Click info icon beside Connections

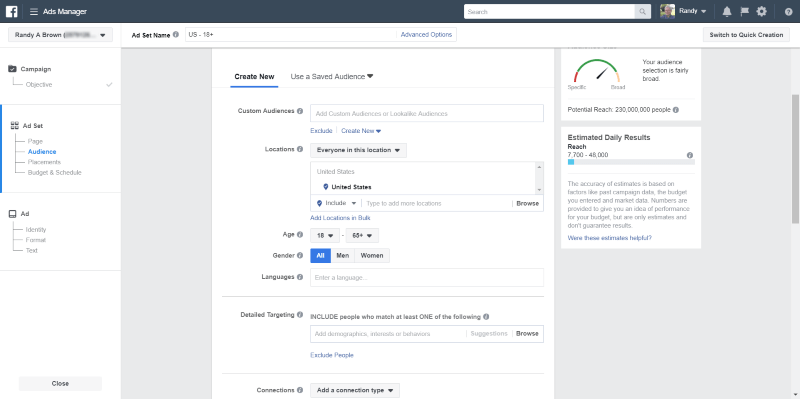tap(300, 390)
